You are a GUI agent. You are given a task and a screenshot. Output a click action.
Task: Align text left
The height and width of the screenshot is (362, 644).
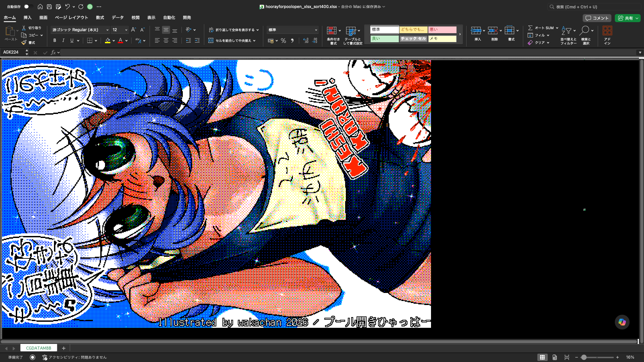click(157, 41)
